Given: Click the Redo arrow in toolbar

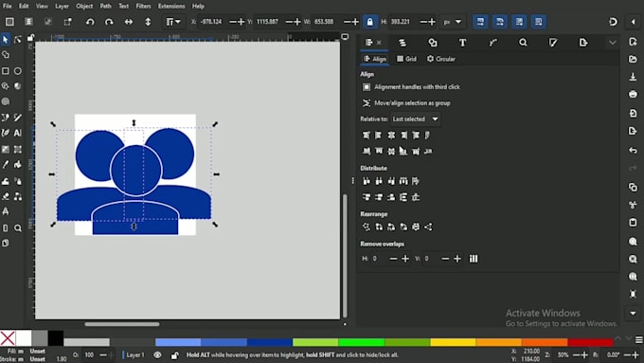Looking at the screenshot, I should click(x=109, y=22).
